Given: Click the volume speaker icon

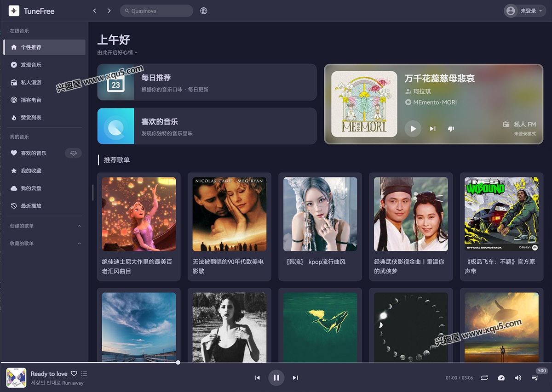Looking at the screenshot, I should 518,378.
